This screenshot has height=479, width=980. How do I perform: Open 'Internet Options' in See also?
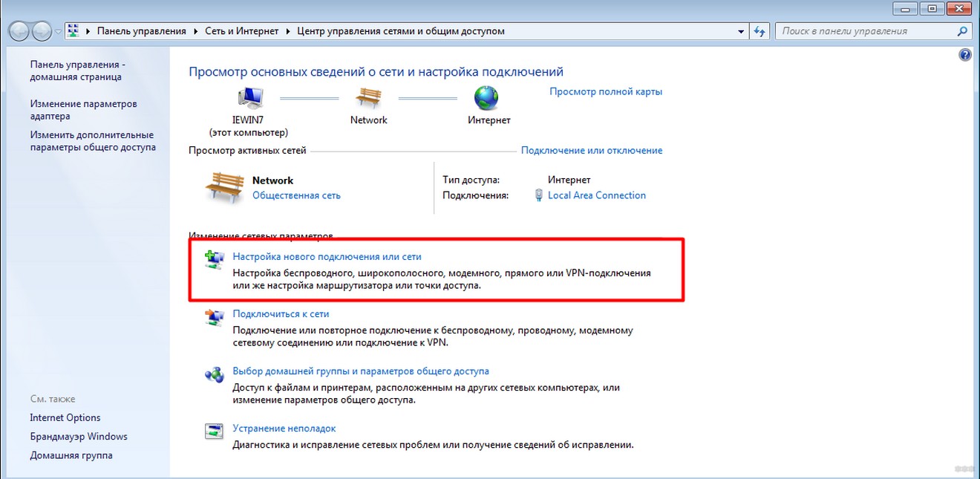(x=65, y=417)
